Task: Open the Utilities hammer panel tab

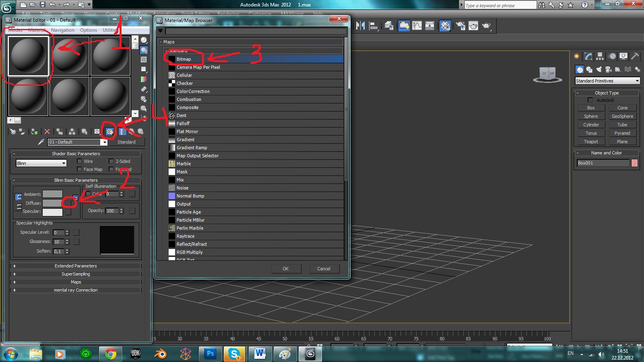Action: (x=635, y=56)
